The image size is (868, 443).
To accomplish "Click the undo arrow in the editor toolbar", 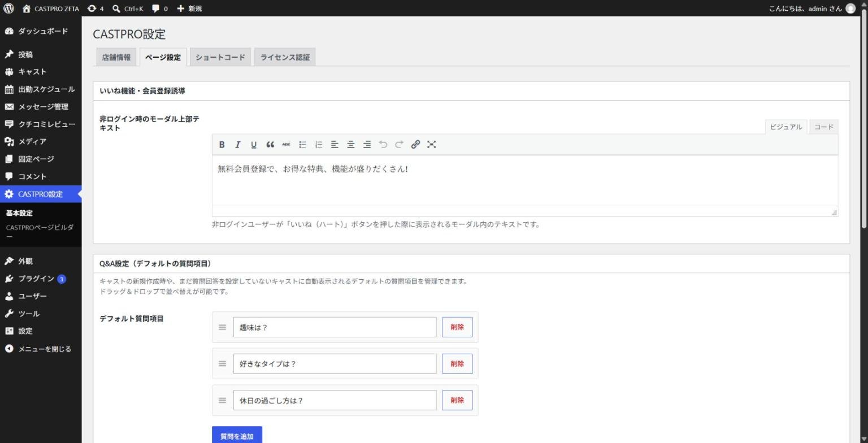I will (383, 145).
